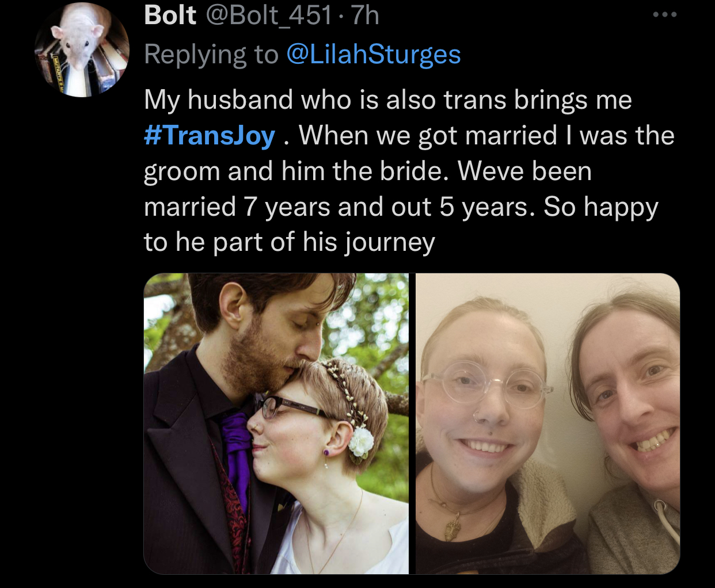Click the tweet line 'groom and him the bride'
This screenshot has width=715, height=588.
pyautogui.click(x=368, y=171)
